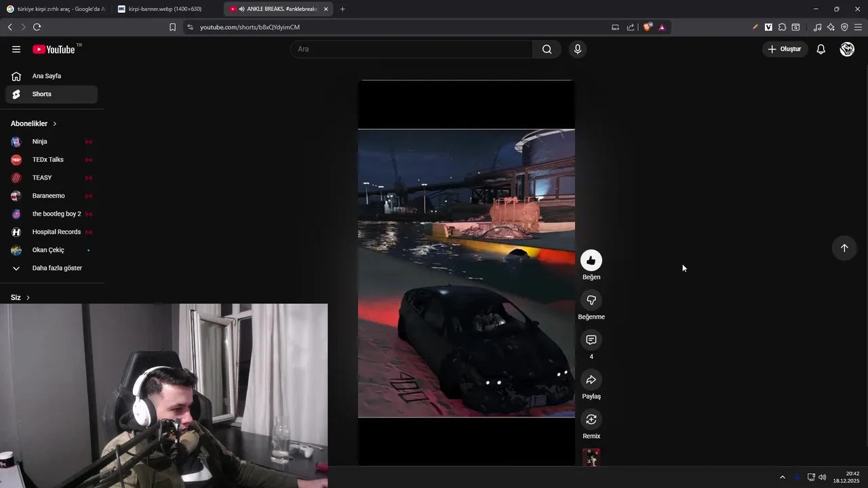
Task: Open the Brave Rewards triangle icon
Action: pos(662,27)
